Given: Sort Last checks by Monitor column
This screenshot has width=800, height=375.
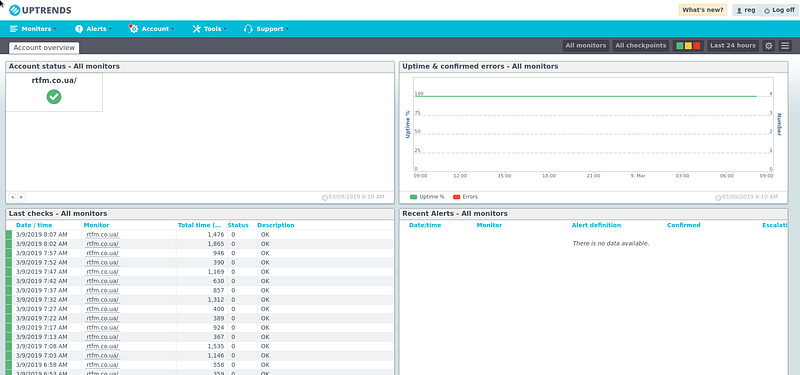Looking at the screenshot, I should [96, 225].
